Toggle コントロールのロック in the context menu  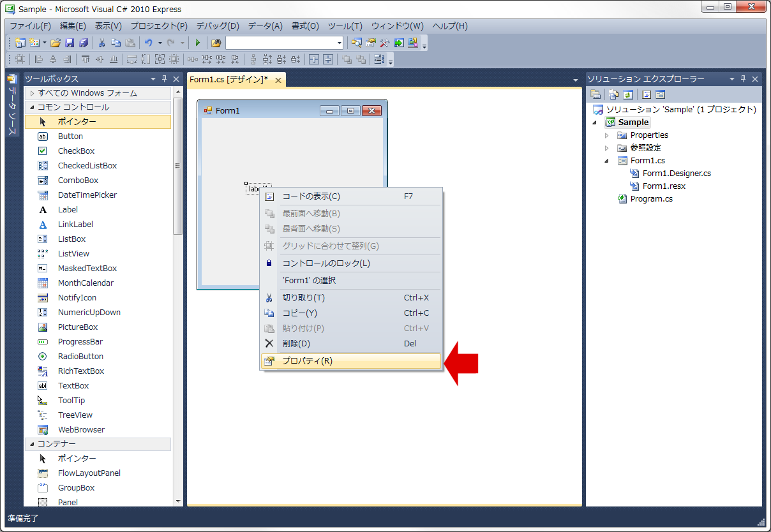pyautogui.click(x=326, y=263)
